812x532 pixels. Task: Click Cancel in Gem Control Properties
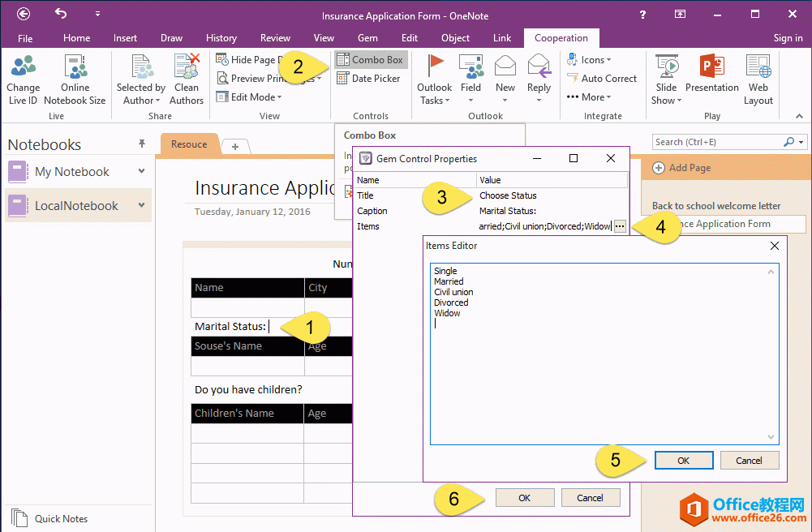coord(591,498)
